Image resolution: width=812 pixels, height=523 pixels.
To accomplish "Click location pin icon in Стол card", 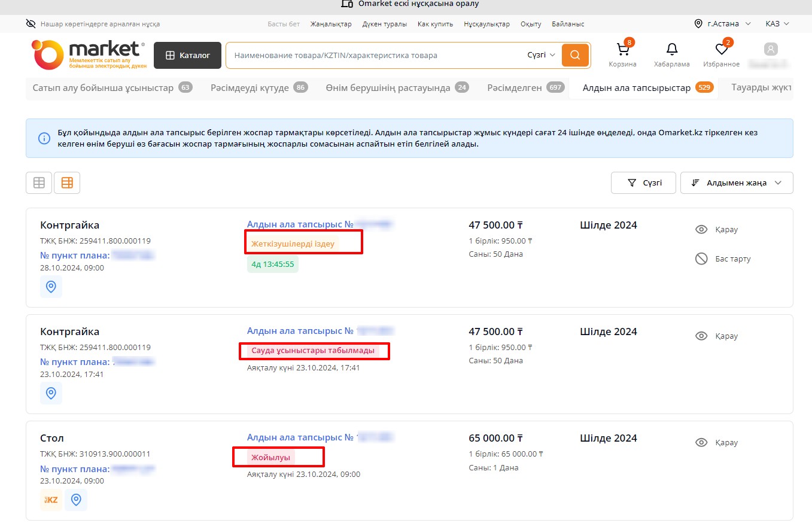I will click(x=76, y=500).
